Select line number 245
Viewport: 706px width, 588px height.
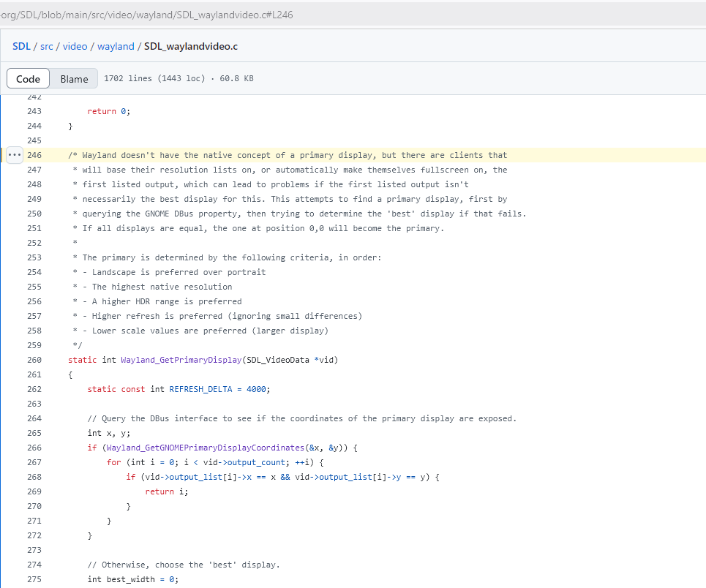click(x=34, y=140)
